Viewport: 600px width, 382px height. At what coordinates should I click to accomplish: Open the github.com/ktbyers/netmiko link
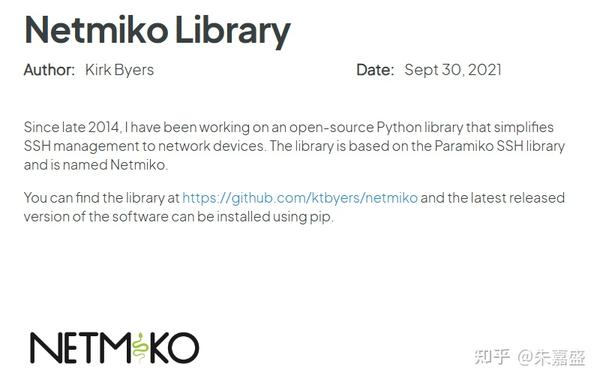click(300, 198)
